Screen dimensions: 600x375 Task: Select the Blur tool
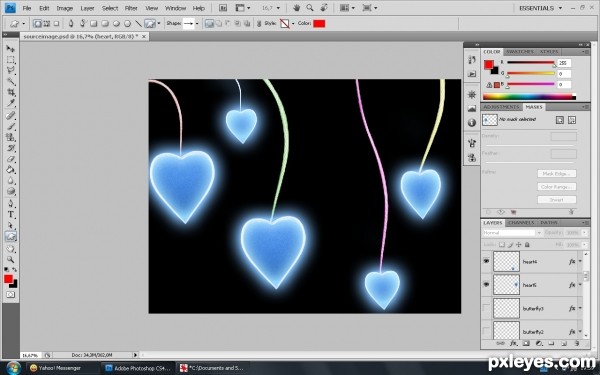click(10, 181)
